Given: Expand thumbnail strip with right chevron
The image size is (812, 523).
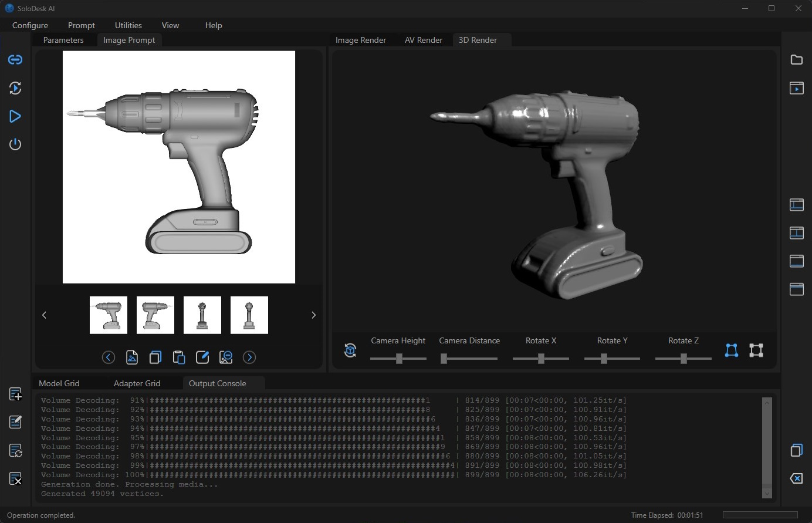Looking at the screenshot, I should pos(313,315).
